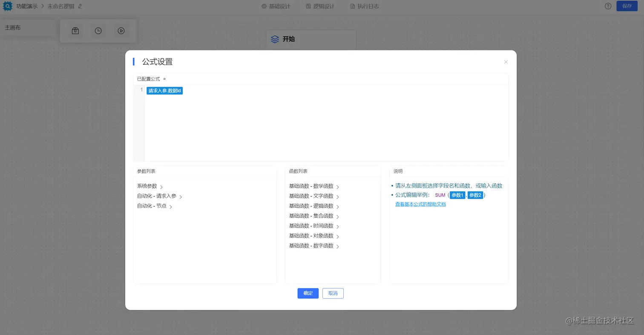
Task: Close the 公式设置 dialog with X
Action: pos(506,62)
